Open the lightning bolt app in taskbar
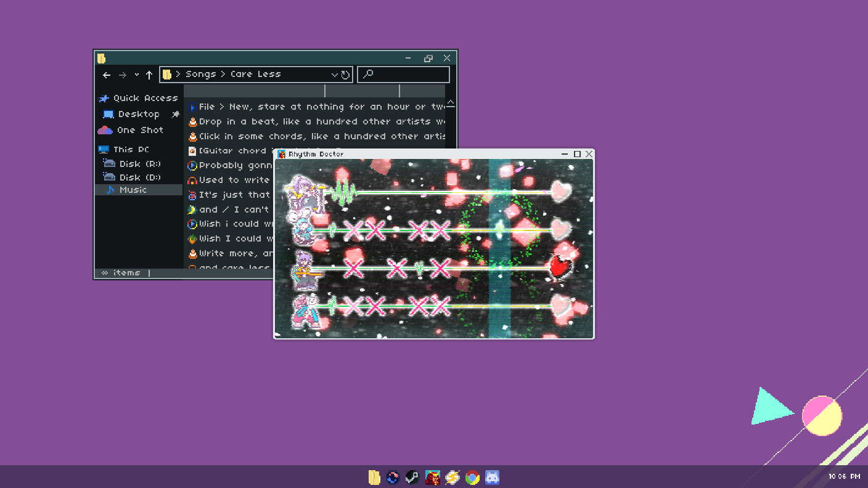 point(452,478)
